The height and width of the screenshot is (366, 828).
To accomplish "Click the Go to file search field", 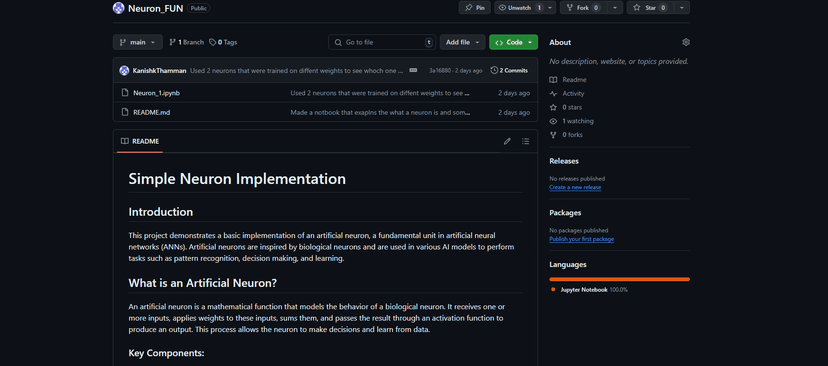I will pyautogui.click(x=382, y=42).
